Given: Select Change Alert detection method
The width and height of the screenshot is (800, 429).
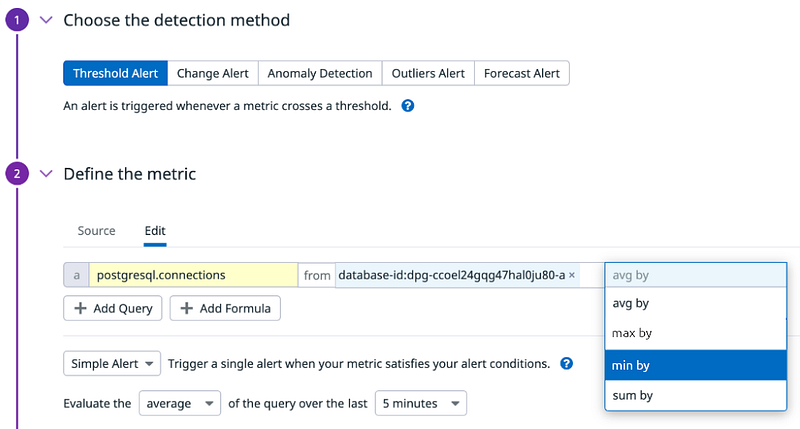Looking at the screenshot, I should pyautogui.click(x=212, y=73).
